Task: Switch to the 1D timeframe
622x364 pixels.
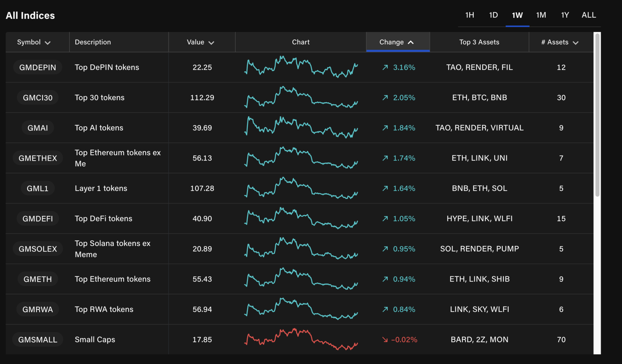Action: (493, 15)
